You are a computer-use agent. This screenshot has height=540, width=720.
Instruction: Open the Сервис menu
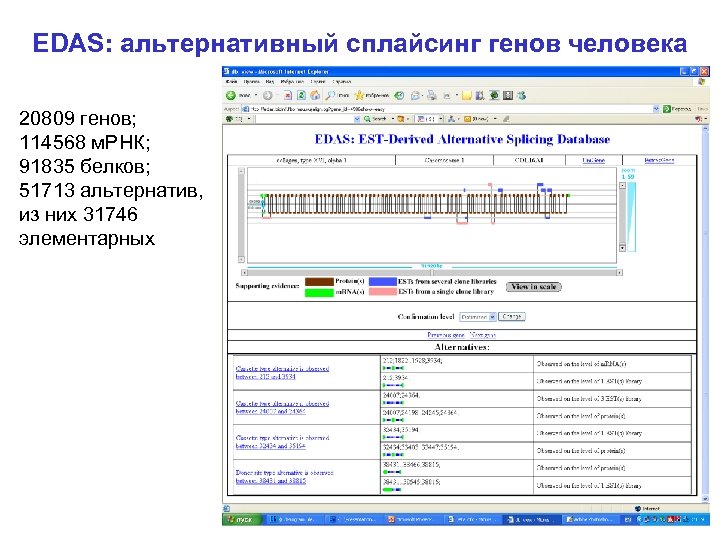point(318,81)
